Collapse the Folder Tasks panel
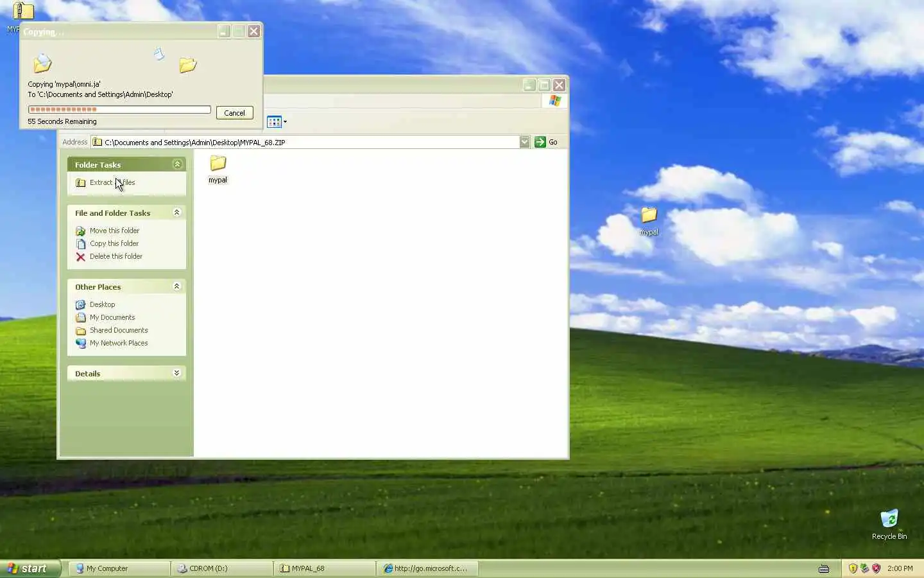Viewport: 924px width, 578px height. [177, 164]
